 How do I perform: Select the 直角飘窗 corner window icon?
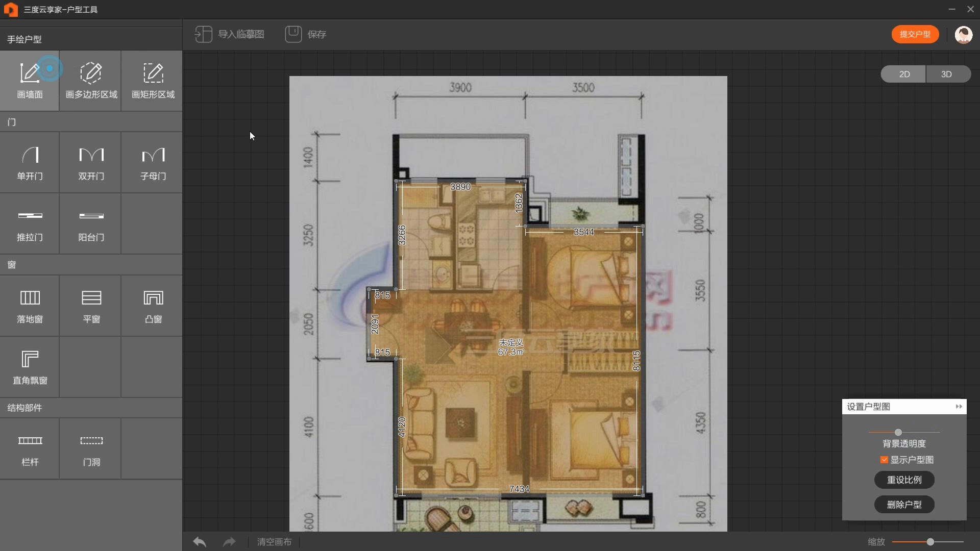[x=30, y=366]
